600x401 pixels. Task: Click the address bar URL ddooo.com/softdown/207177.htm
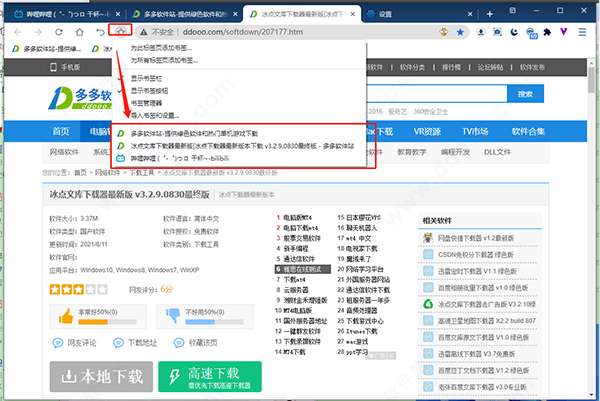[x=243, y=32]
